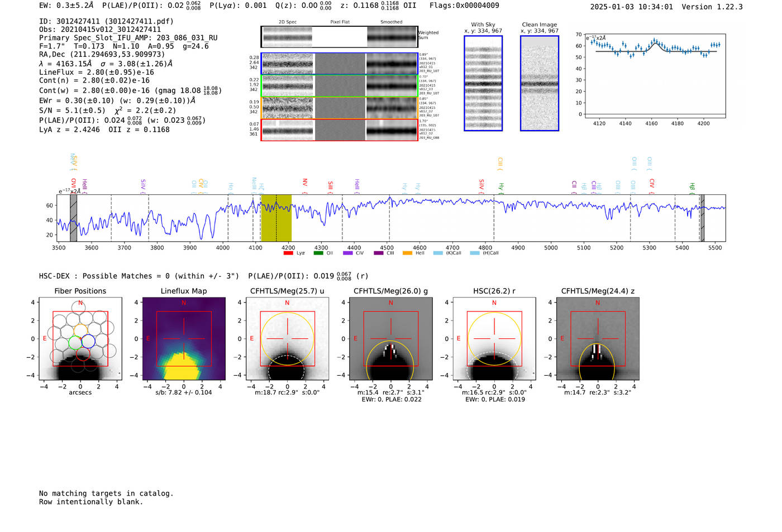Select the blue-framed 2D spectrum row

click(x=340, y=64)
